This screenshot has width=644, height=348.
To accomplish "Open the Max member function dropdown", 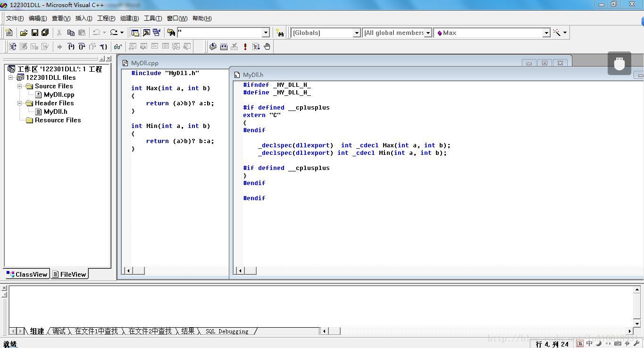I will [x=546, y=33].
